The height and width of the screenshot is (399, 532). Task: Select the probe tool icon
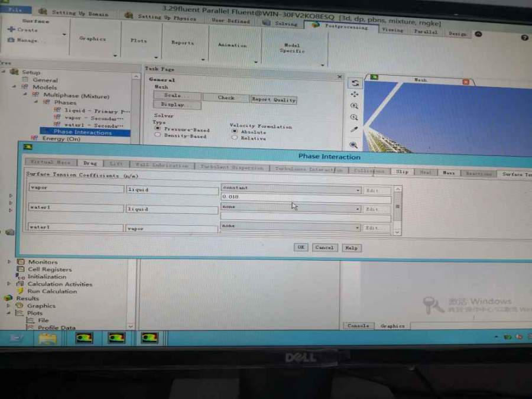[x=354, y=129]
